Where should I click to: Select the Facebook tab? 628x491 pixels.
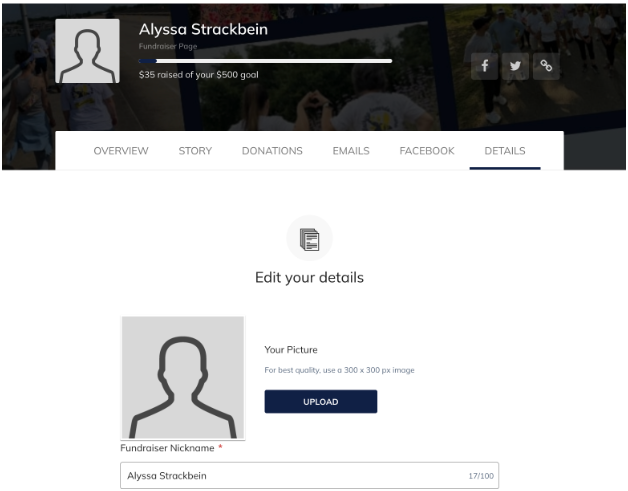coord(427,151)
